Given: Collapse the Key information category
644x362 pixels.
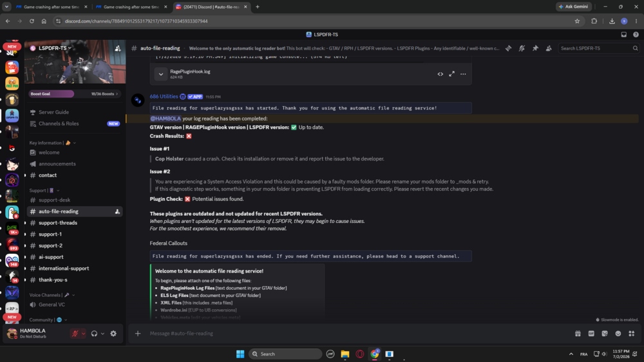Looking at the screenshot, I should (x=53, y=143).
